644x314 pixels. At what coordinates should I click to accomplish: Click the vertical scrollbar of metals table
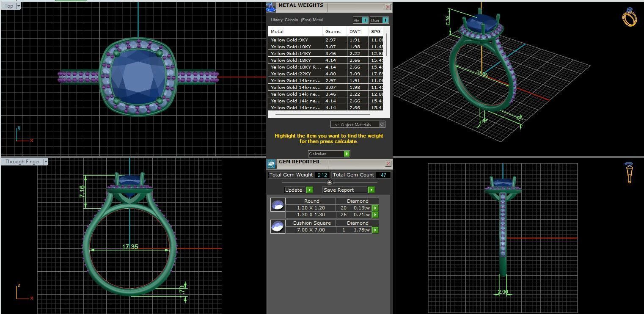pos(387,44)
